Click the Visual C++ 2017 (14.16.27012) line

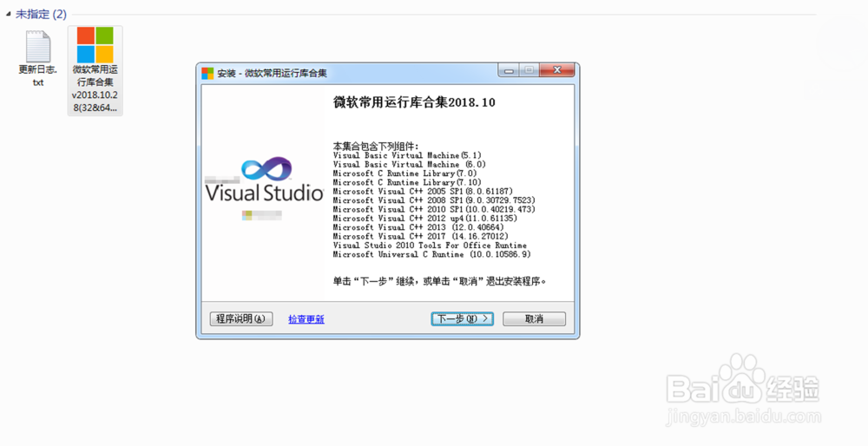pyautogui.click(x=421, y=236)
